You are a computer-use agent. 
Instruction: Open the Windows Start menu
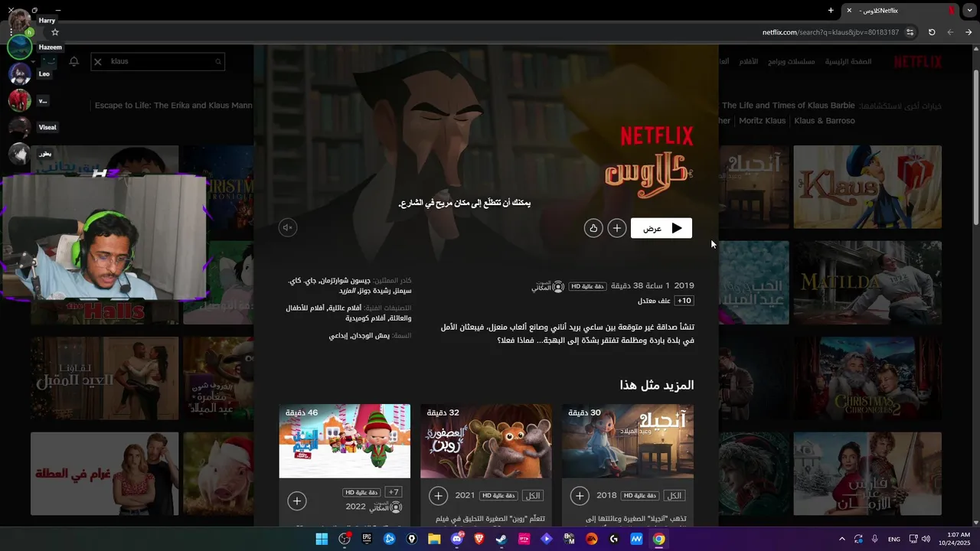pos(322,539)
